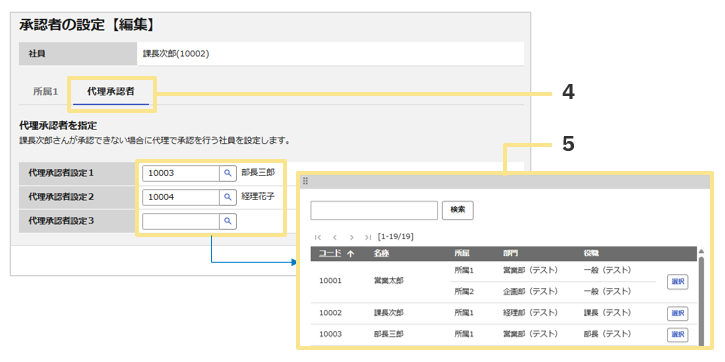Select employee 10002 課長次郎 with 選択 button
This screenshot has height=362, width=725.
(x=677, y=313)
